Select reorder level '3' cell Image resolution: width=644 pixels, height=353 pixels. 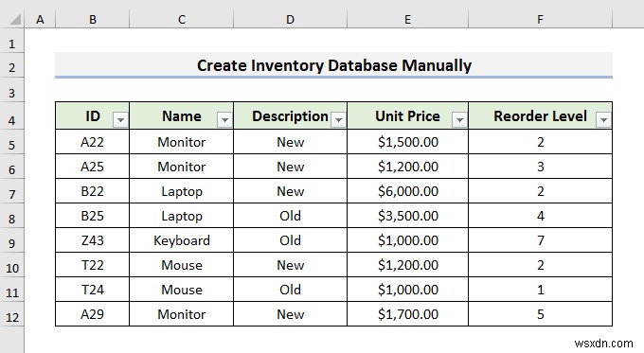click(540, 167)
